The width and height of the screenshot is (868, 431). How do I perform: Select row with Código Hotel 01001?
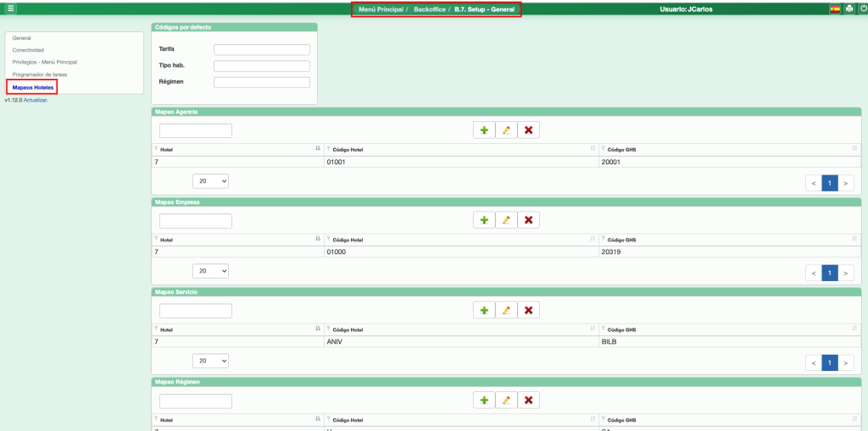(506, 162)
